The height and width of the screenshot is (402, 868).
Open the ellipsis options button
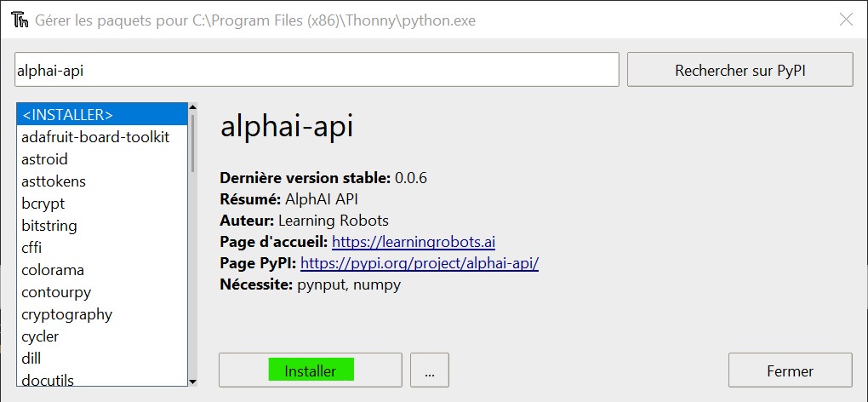(429, 370)
